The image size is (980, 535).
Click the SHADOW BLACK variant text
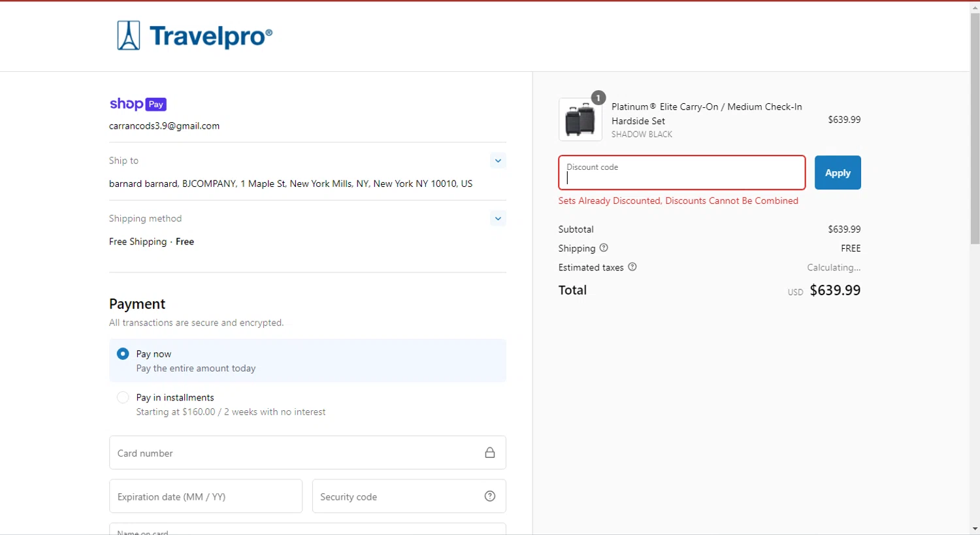642,135
